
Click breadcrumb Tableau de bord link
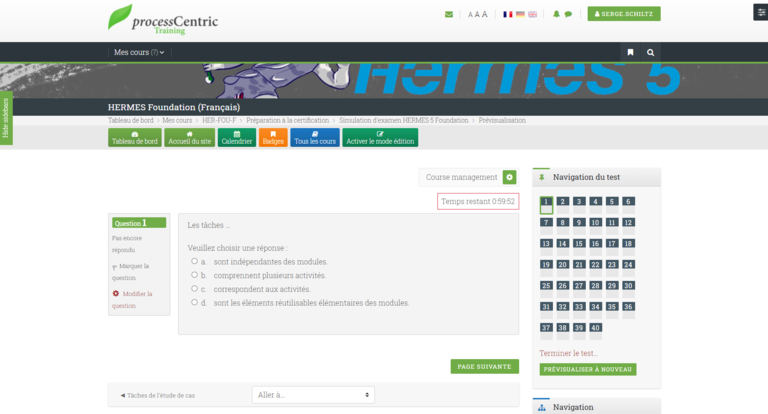tap(131, 121)
